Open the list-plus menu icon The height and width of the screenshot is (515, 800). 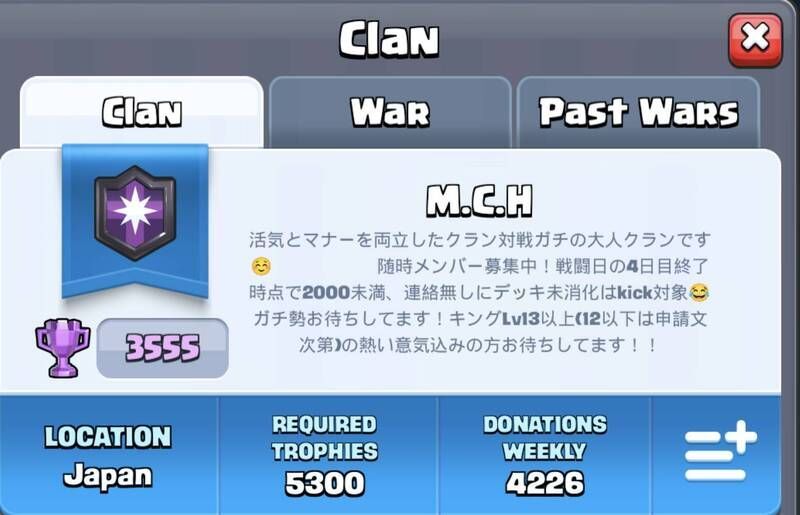(x=720, y=452)
